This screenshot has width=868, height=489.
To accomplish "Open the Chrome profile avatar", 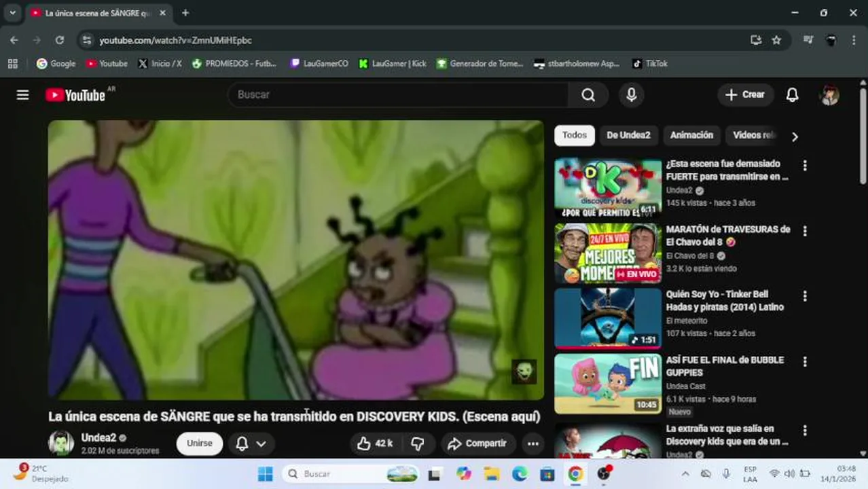I will [x=831, y=40].
